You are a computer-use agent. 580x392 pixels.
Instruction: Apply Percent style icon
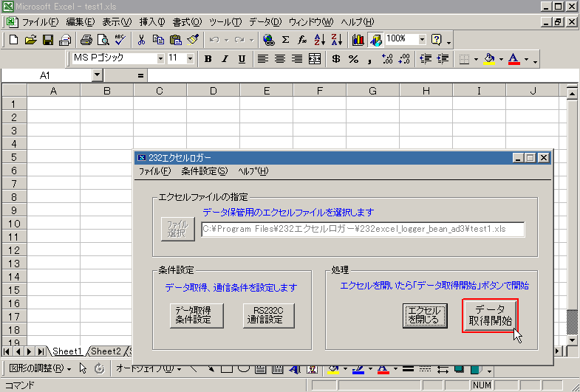pyautogui.click(x=353, y=59)
